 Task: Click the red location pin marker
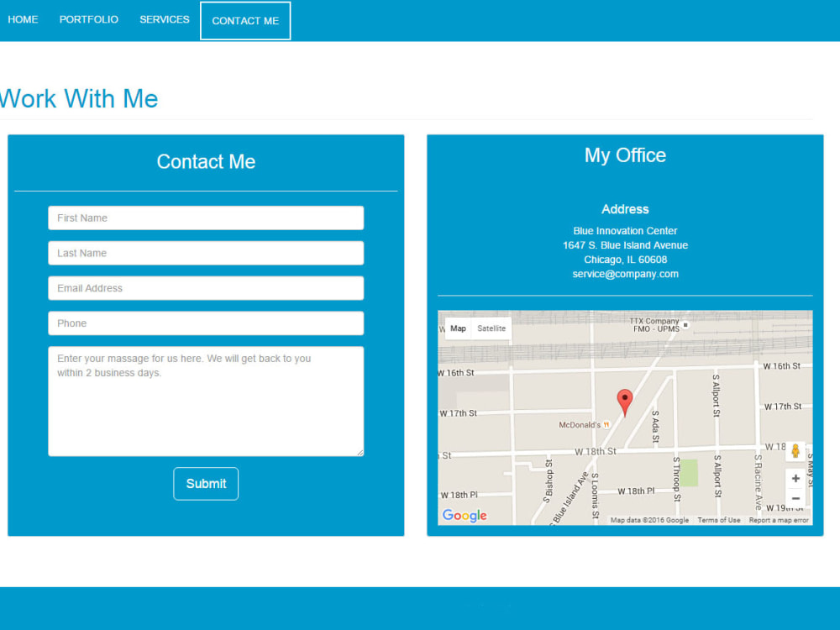625,402
